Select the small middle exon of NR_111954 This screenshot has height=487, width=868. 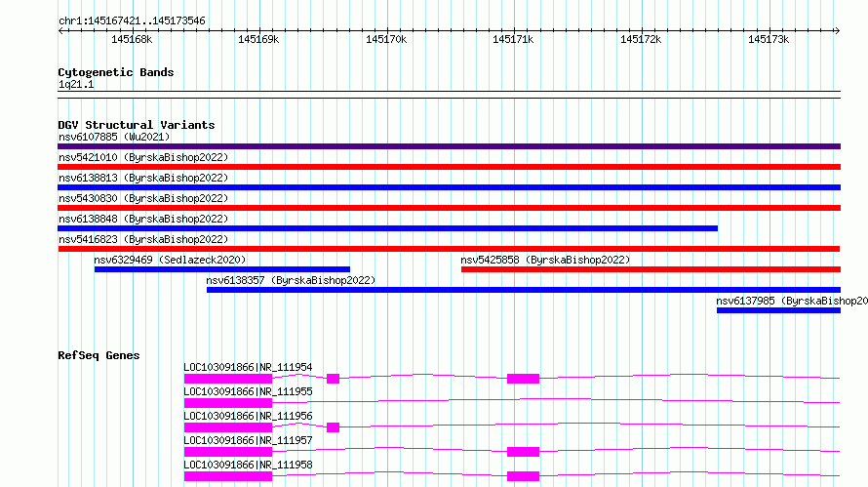pos(333,379)
